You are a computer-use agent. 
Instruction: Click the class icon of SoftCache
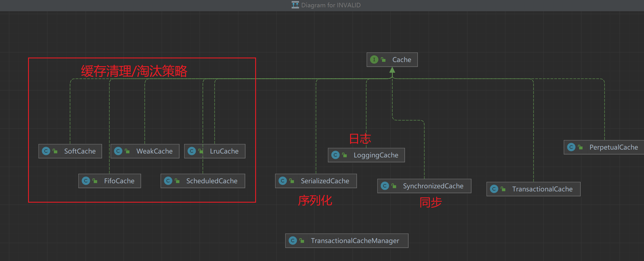(46, 151)
